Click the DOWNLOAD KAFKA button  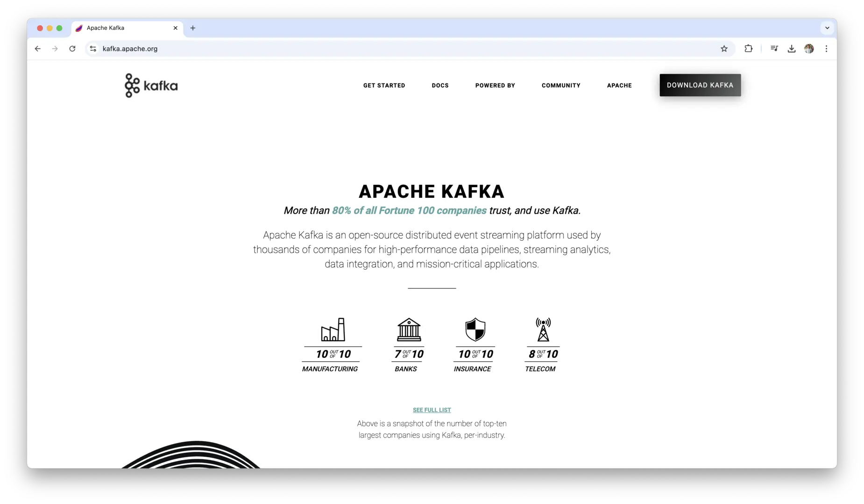tap(700, 85)
